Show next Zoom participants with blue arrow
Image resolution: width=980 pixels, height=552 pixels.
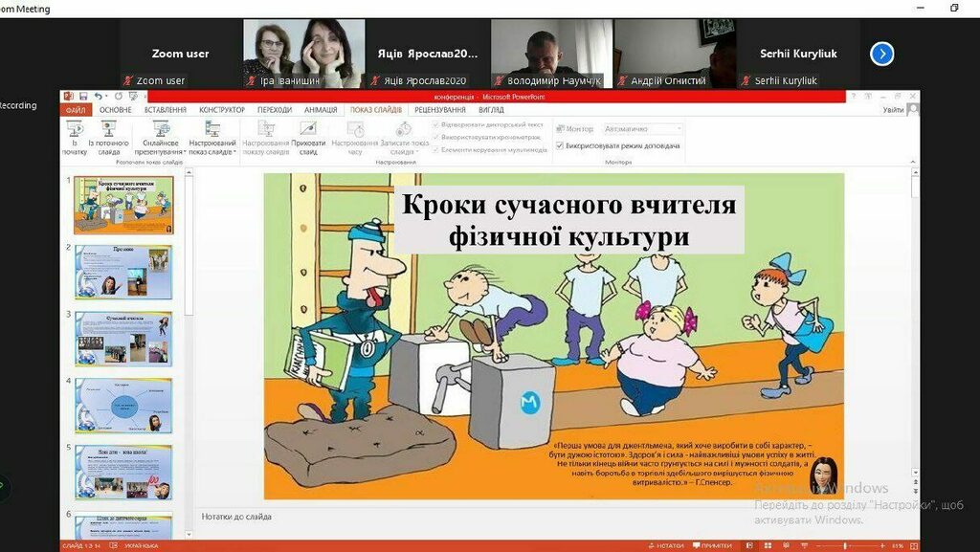tap(881, 54)
